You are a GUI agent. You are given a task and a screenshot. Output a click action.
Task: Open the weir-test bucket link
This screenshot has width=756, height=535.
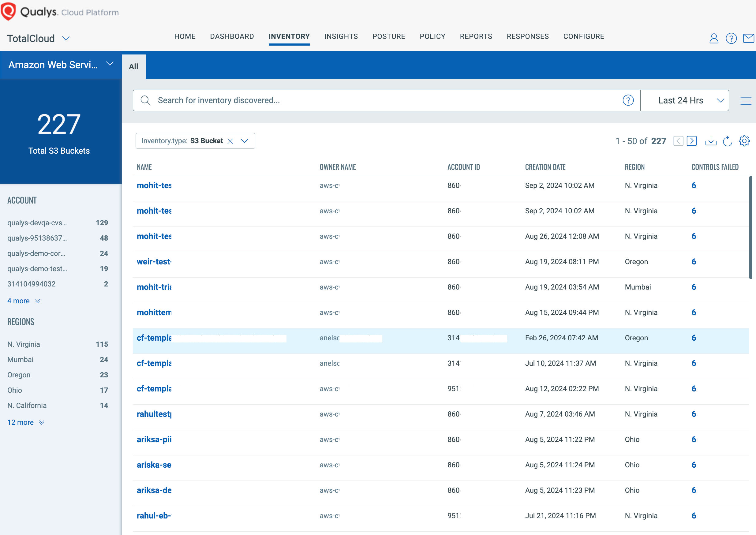(154, 262)
